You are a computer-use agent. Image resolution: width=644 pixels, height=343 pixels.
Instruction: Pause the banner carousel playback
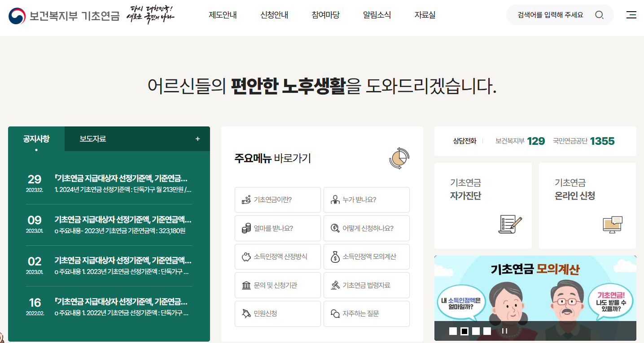[504, 330]
